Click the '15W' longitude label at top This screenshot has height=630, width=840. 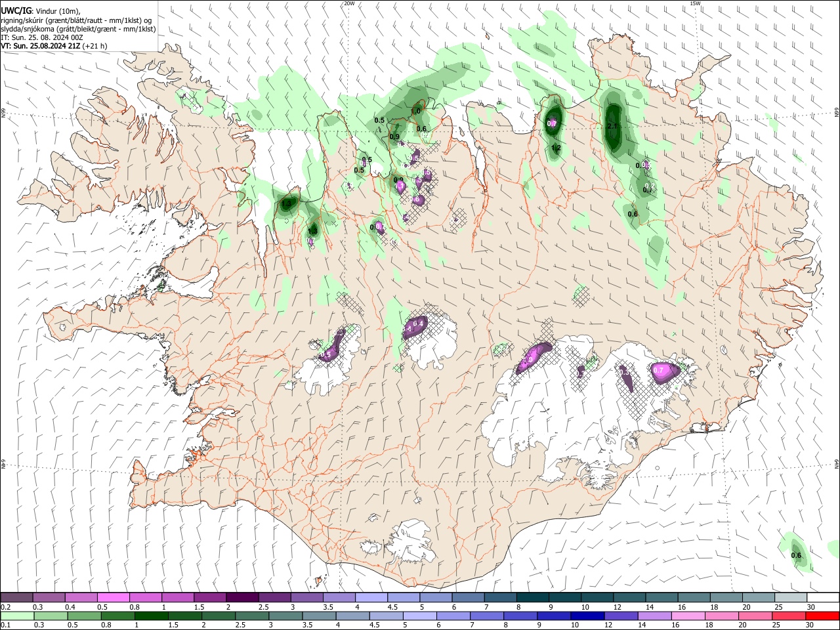tap(695, 3)
